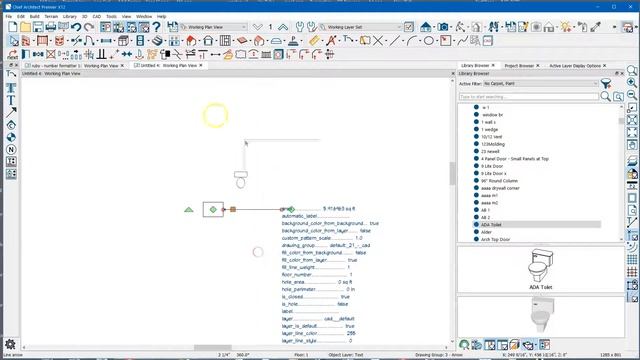The width and height of the screenshot is (640, 360).
Task: Click the Text tool in left toolbar
Action: coord(11,100)
